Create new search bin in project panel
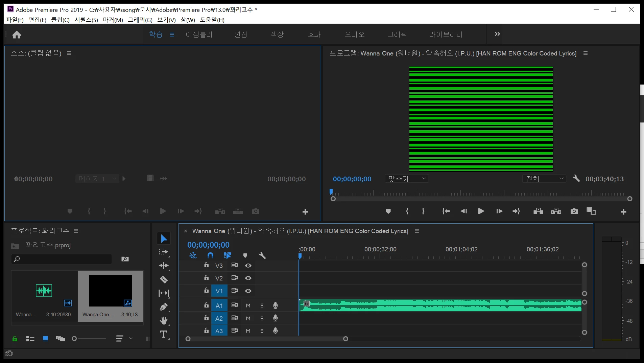This screenshot has width=644, height=363. pos(125,259)
